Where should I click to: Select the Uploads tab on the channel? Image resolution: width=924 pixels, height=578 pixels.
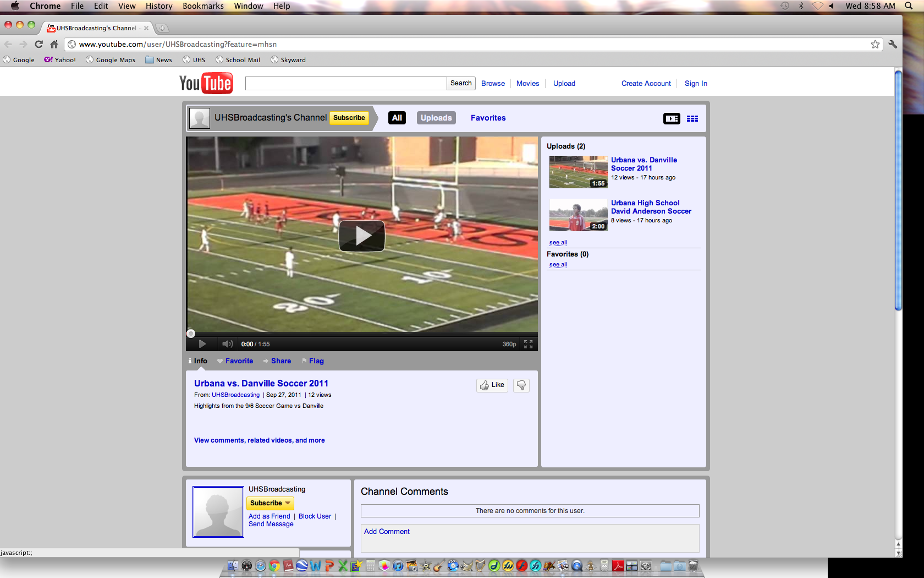(x=436, y=118)
